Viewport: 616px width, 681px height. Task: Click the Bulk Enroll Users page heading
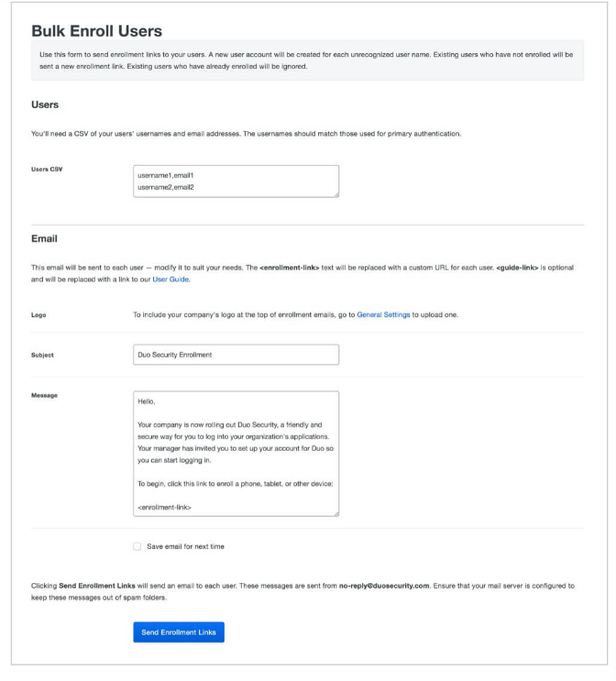(x=96, y=31)
